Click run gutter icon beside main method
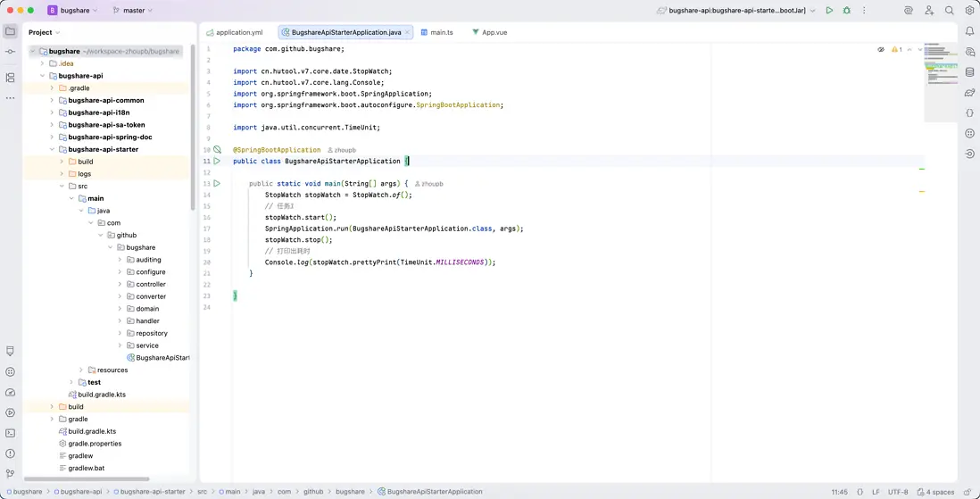 (217, 184)
